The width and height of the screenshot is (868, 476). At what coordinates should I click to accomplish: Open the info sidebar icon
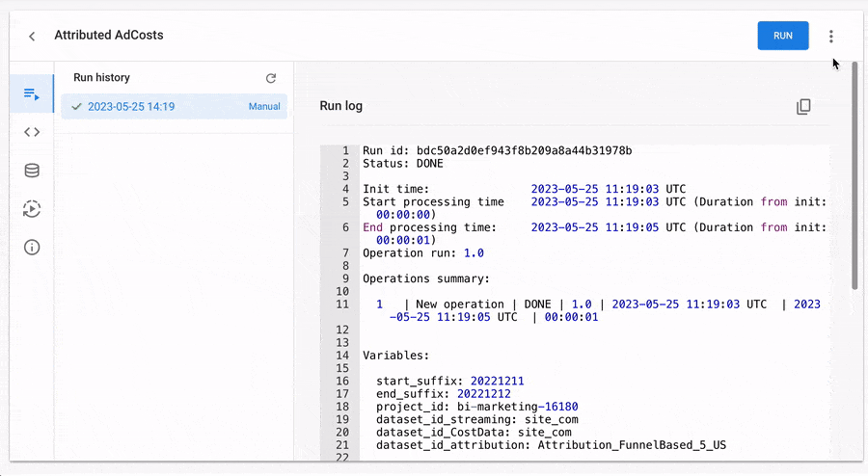pyautogui.click(x=32, y=247)
